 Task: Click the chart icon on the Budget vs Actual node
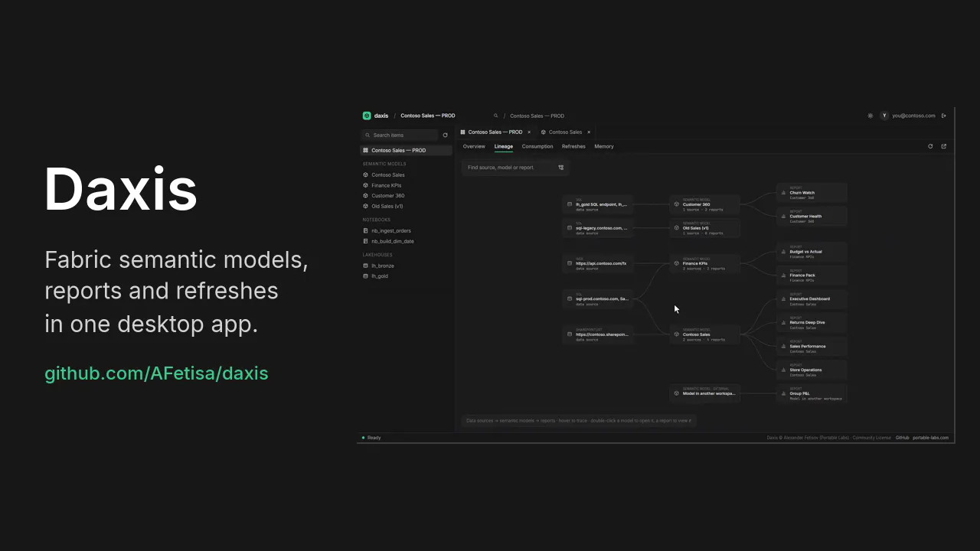pos(783,252)
